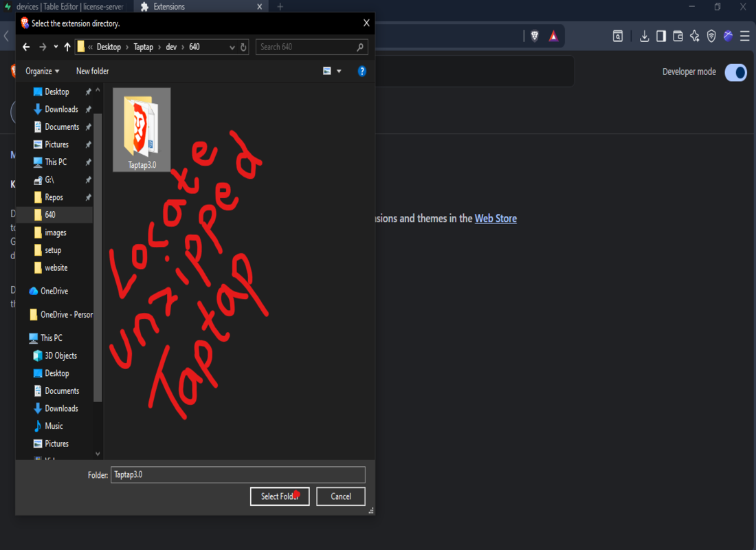Open pinned Pictures in Quick access
Viewport: 756px width, 550px height.
pyautogui.click(x=56, y=145)
